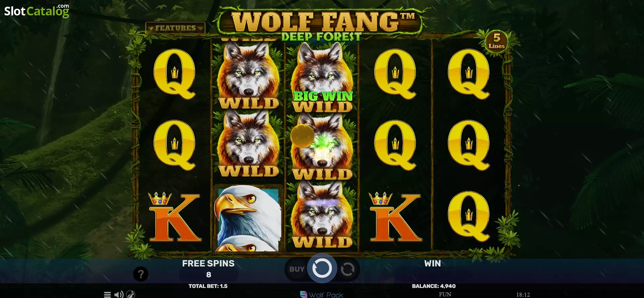Click the K symbol on first reel
Image resolution: width=644 pixels, height=298 pixels.
[174, 217]
